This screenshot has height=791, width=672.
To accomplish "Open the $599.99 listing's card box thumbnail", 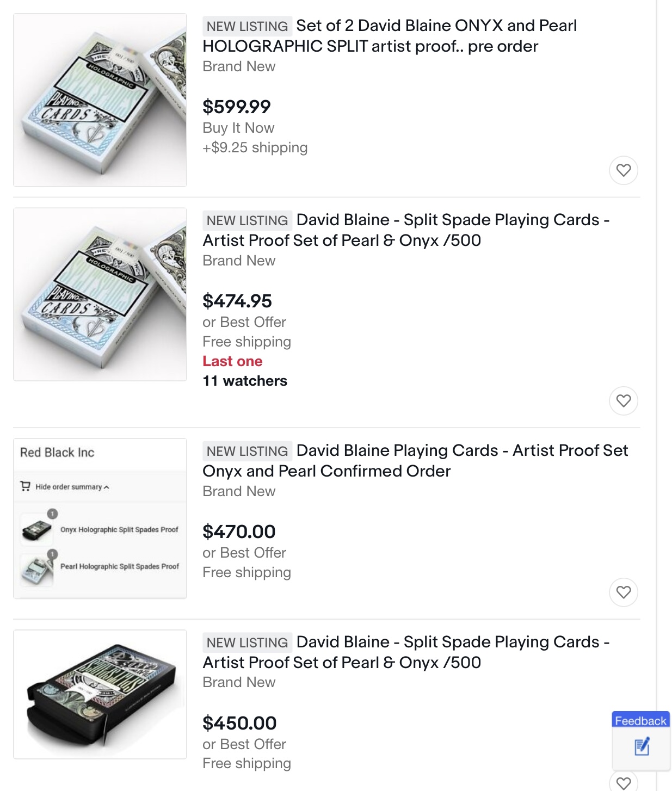I will [100, 100].
